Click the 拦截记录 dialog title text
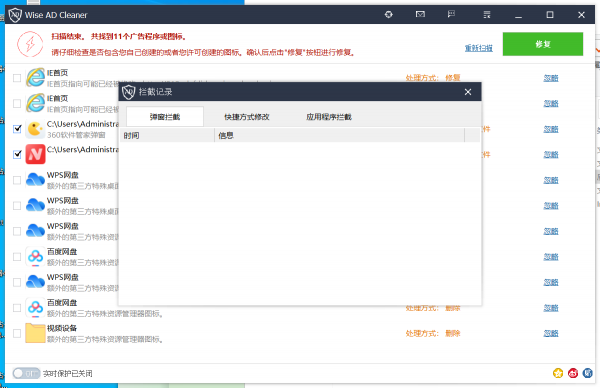This screenshot has height=388, width=600. 155,92
